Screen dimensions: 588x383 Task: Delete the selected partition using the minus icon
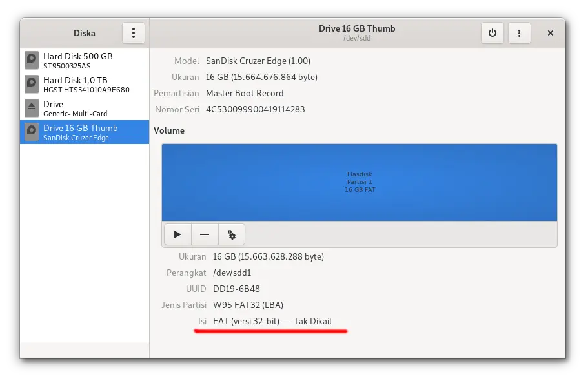click(205, 234)
